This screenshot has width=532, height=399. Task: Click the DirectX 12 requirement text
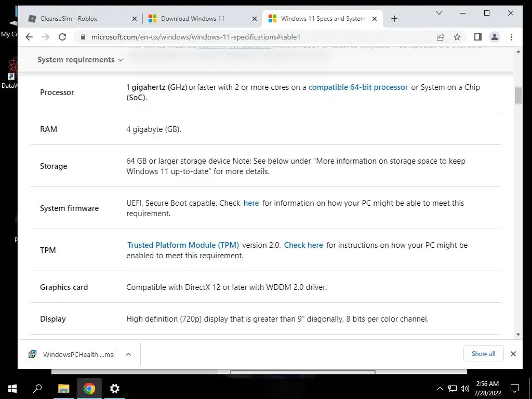(x=227, y=287)
